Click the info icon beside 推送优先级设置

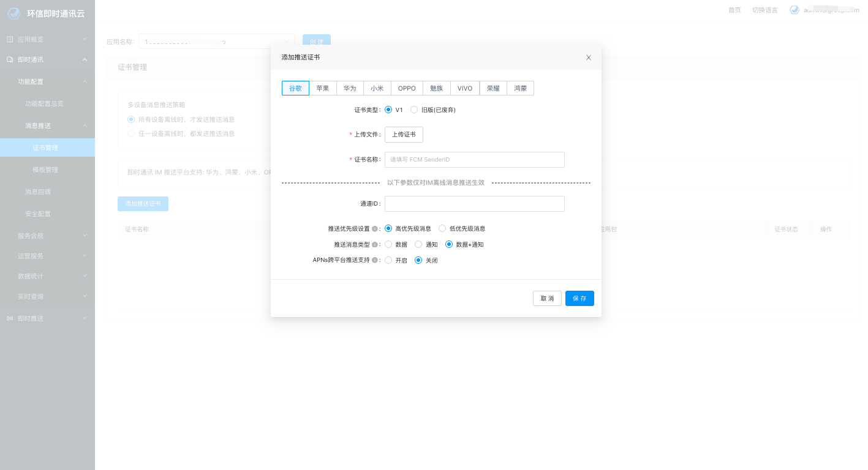click(x=375, y=229)
